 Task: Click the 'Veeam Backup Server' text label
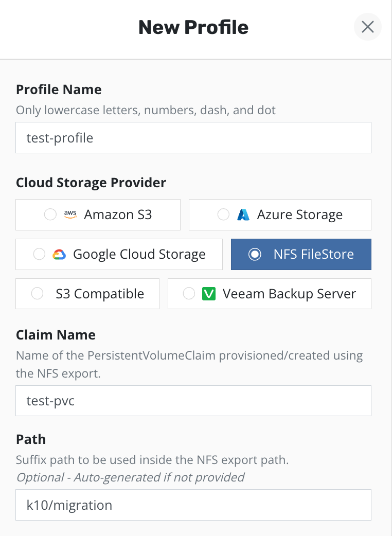pyautogui.click(x=289, y=294)
